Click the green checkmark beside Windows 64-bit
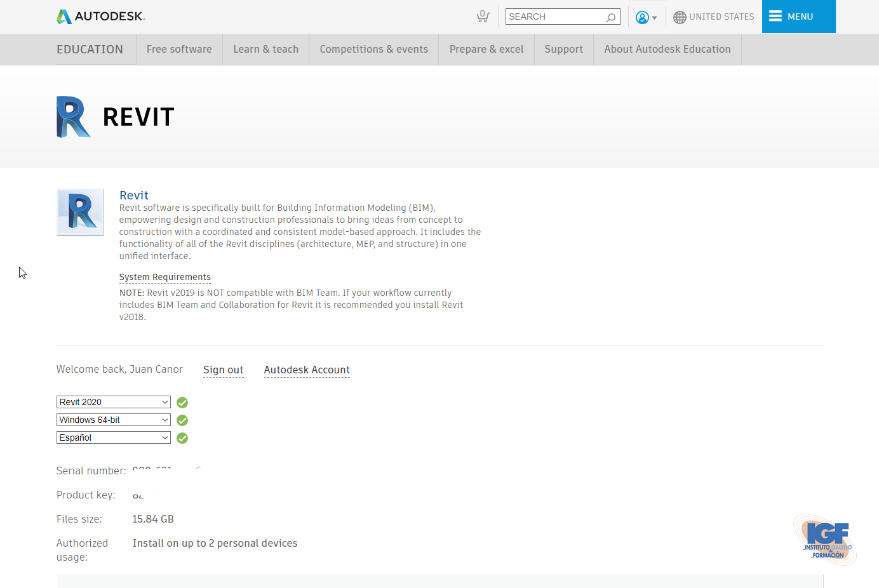The height and width of the screenshot is (588, 879). (x=182, y=420)
